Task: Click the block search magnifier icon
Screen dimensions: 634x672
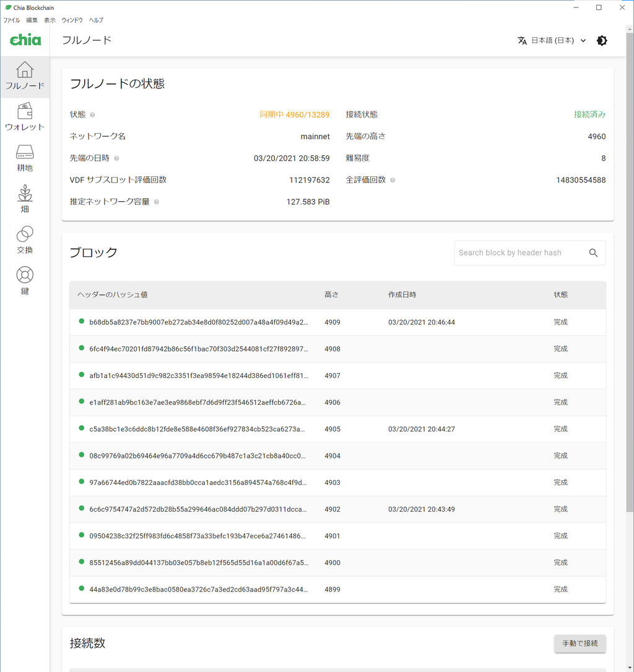Action: coord(593,253)
